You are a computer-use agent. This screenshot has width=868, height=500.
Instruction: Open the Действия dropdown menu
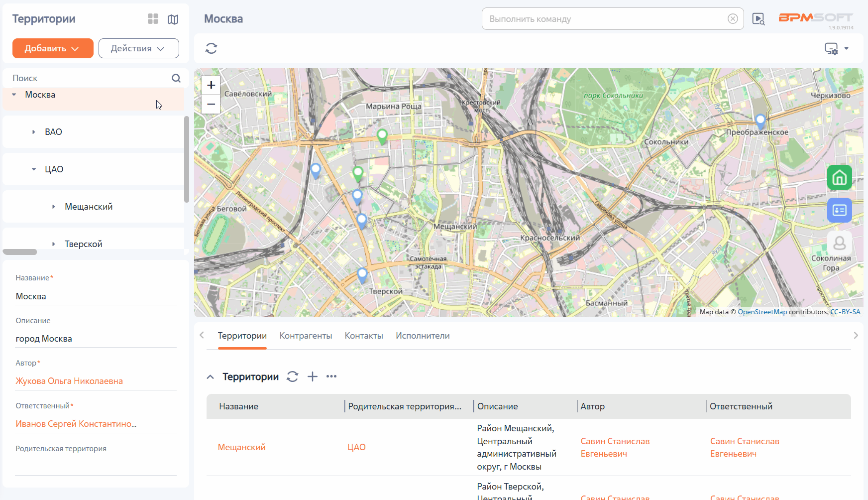click(x=139, y=48)
